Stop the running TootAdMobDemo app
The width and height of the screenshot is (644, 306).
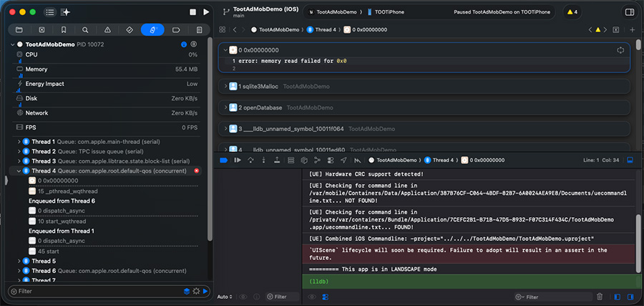[x=192, y=12]
